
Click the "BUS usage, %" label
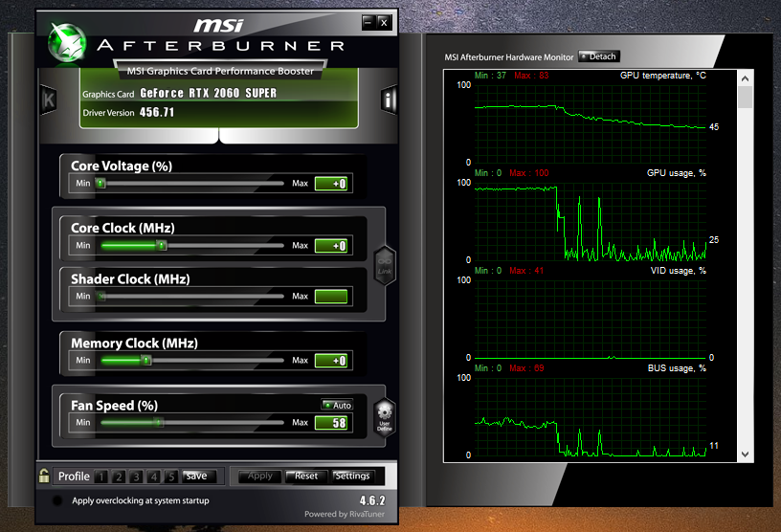pos(677,368)
